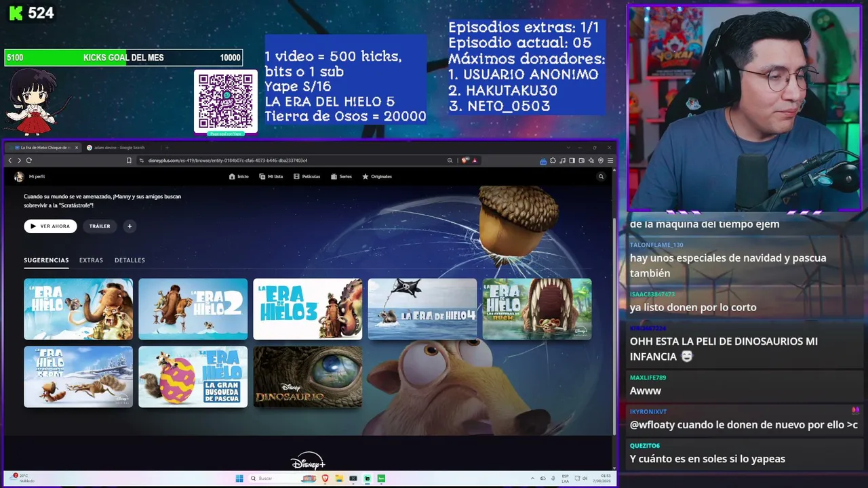Image resolution: width=868 pixels, height=488 pixels.
Task: Click the KICKS GOAL DEL MES progress bar
Action: click(x=123, y=58)
